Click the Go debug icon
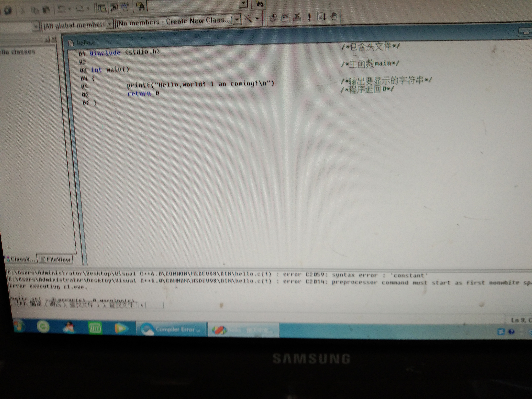532x399 pixels. click(x=321, y=17)
